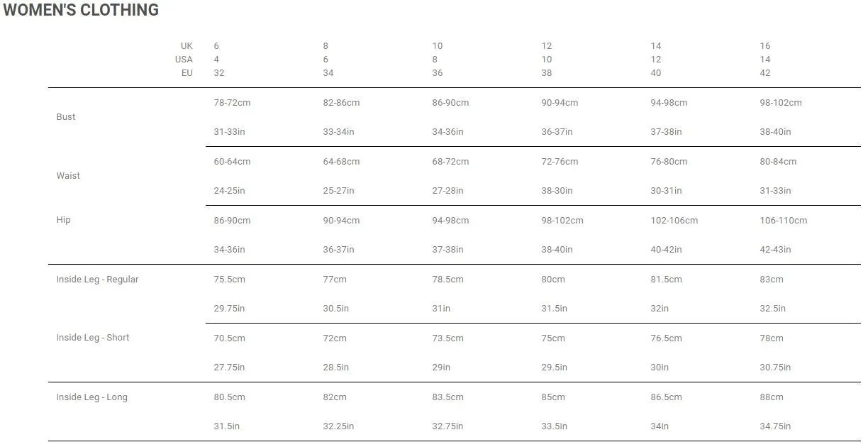The width and height of the screenshot is (868, 447).
Task: Select the Bust row label
Action: 66,117
